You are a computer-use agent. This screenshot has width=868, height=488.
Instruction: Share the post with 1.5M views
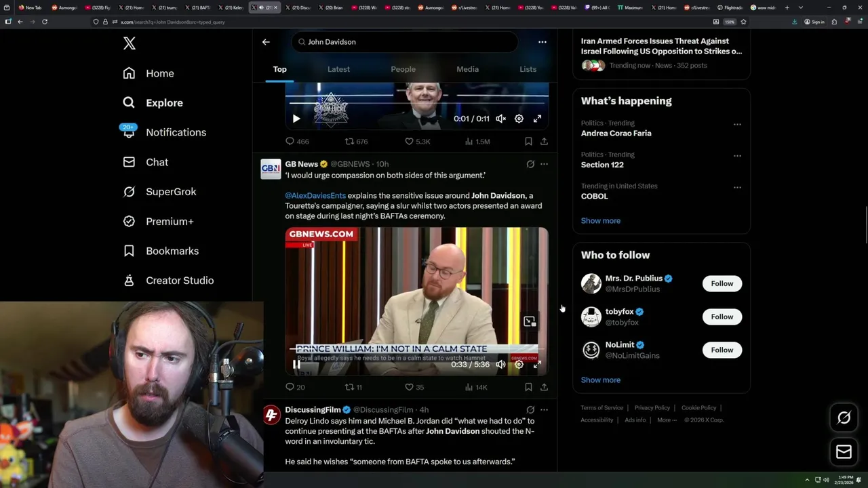(x=544, y=142)
